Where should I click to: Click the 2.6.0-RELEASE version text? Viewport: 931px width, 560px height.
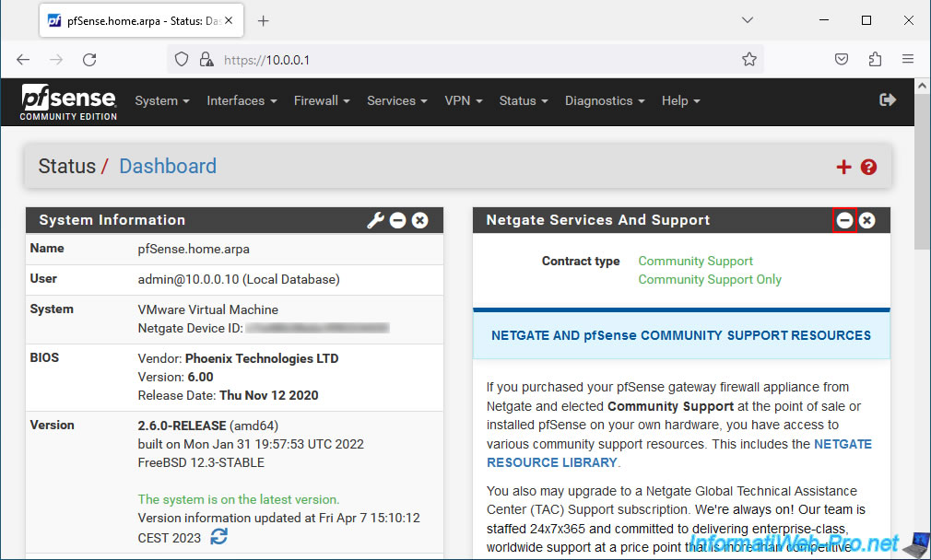tap(182, 426)
